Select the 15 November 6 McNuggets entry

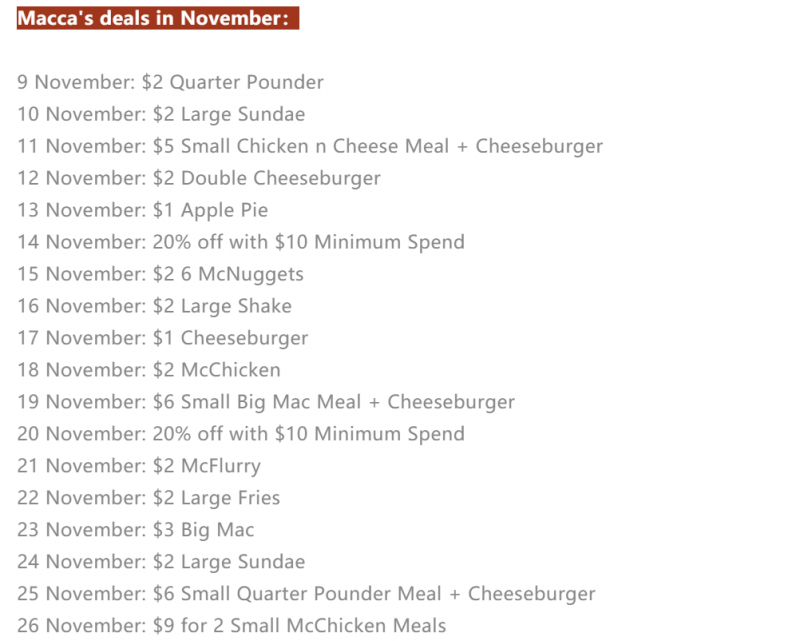coord(161,274)
